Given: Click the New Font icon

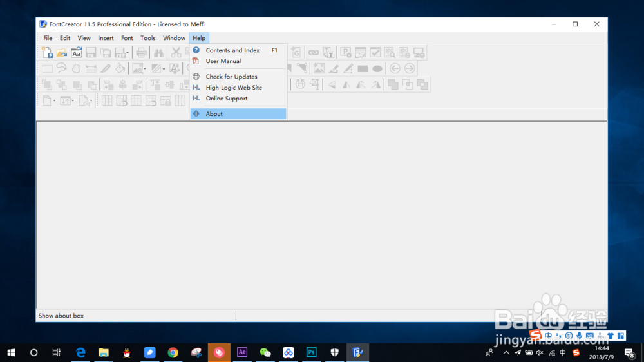Looking at the screenshot, I should tap(47, 53).
